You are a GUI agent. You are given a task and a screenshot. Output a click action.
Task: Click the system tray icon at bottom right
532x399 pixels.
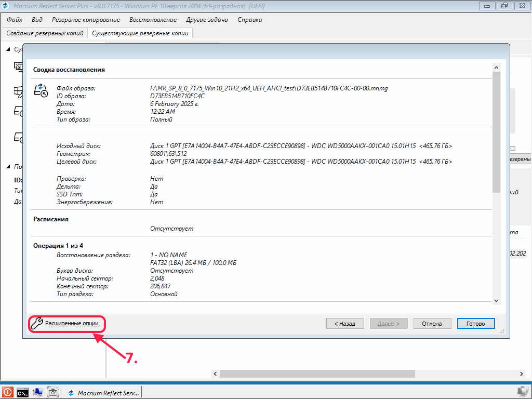click(x=523, y=392)
